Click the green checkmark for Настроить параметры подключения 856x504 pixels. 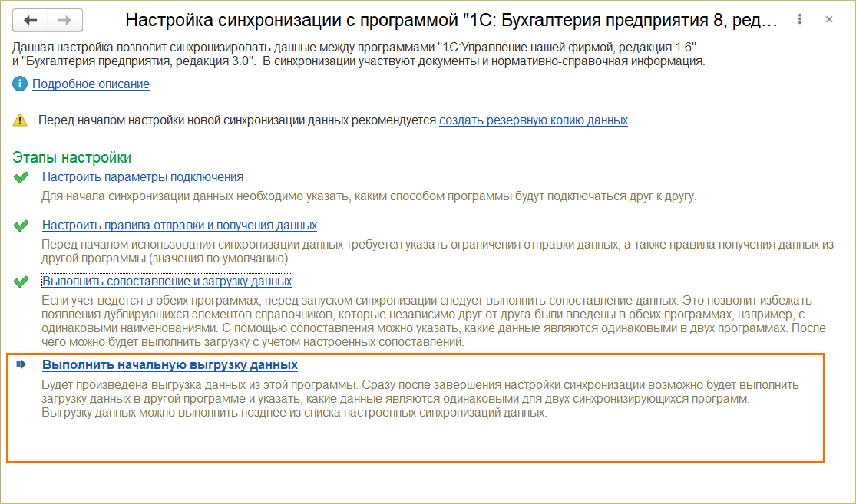tap(21, 177)
